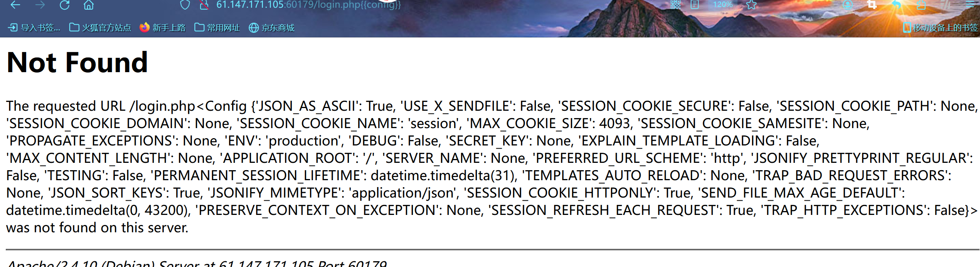Viewport: 980px width, 267px height.
Task: Show the insecure connection lock info
Action: [x=204, y=5]
